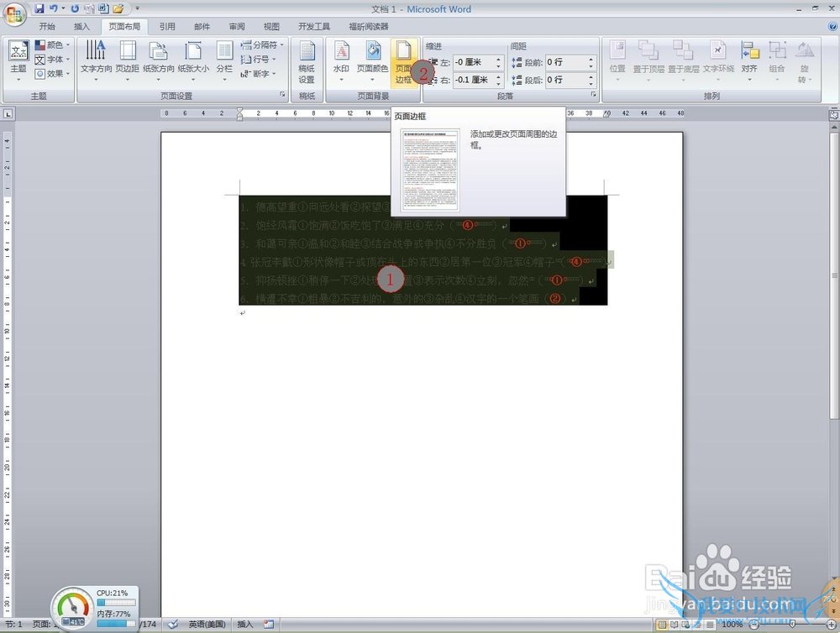
Task: Choose 纸张大小 paper size
Action: tap(193, 61)
